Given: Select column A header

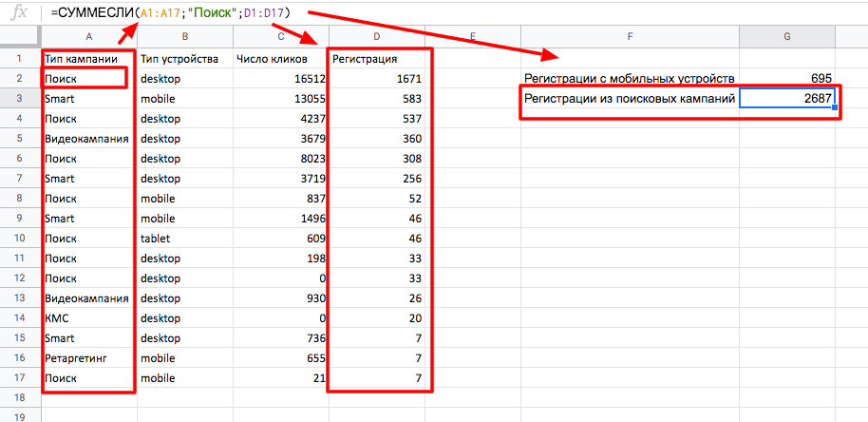Looking at the screenshot, I should coord(88,38).
